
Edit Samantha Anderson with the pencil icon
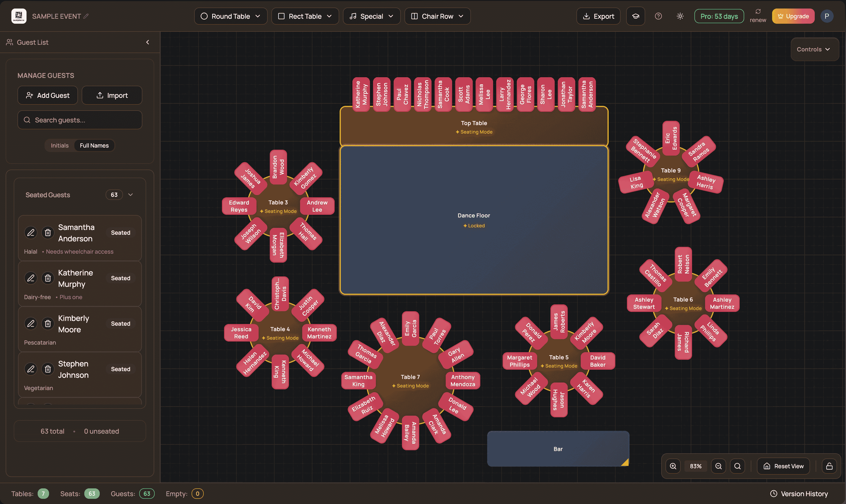click(x=31, y=233)
